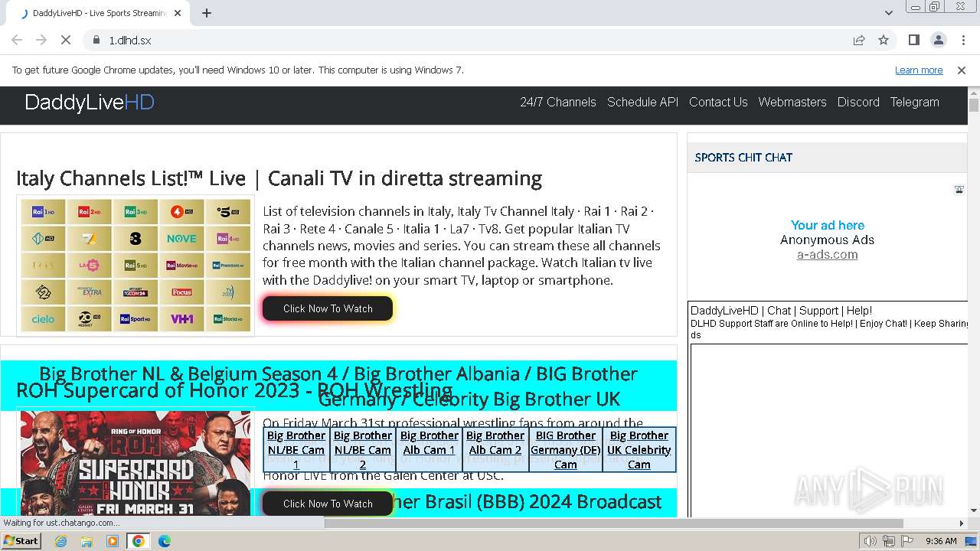Image resolution: width=980 pixels, height=551 pixels.
Task: Open Contact Us page
Action: (x=718, y=102)
